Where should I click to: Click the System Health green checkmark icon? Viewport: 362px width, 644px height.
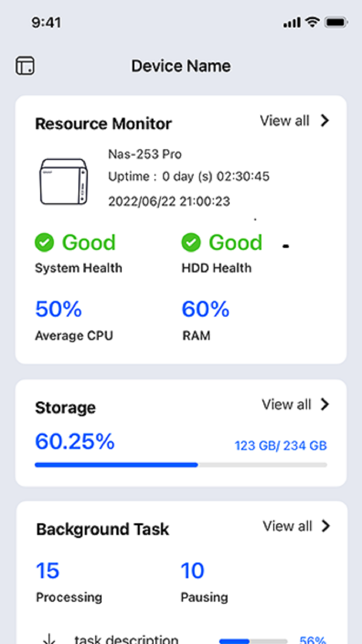click(44, 242)
